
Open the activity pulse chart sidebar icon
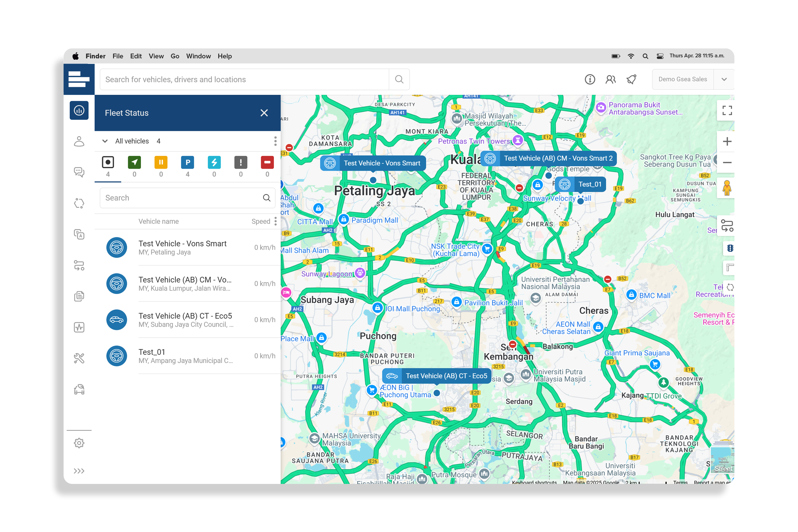79,327
